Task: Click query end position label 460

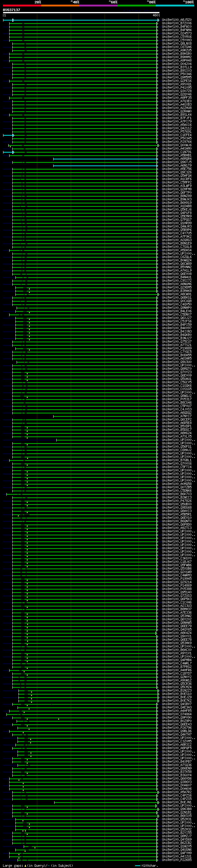Action: click(155, 15)
